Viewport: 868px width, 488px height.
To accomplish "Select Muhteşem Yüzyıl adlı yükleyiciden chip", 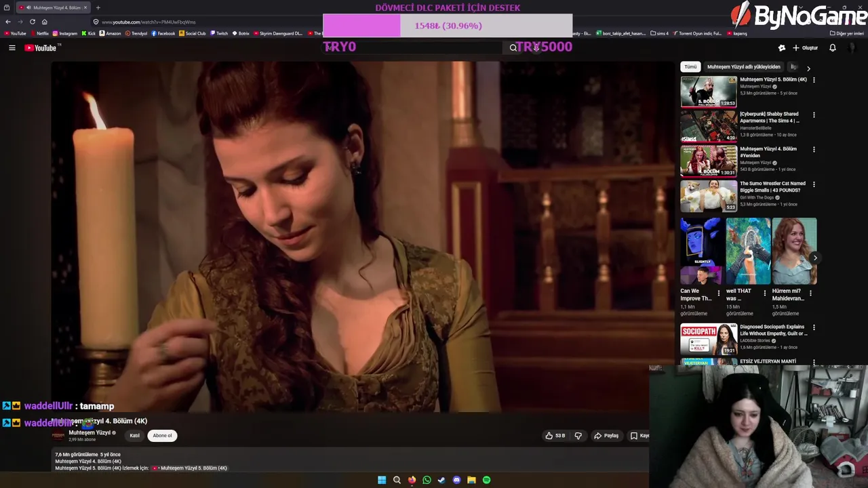I will [743, 67].
